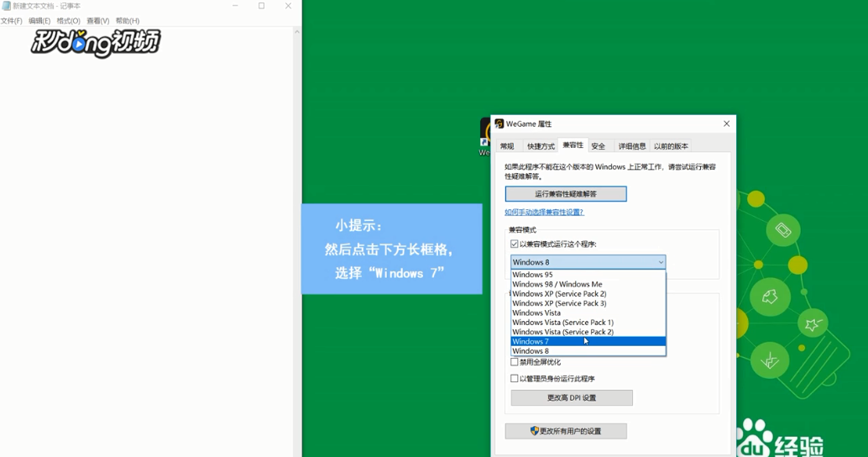Click 更改所有用户的设置 button

tap(566, 431)
